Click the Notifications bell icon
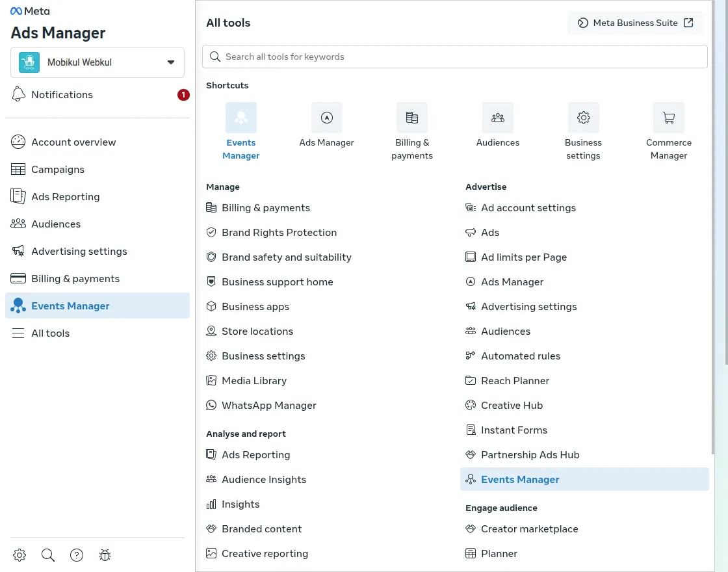This screenshot has height=572, width=728. coord(18,94)
